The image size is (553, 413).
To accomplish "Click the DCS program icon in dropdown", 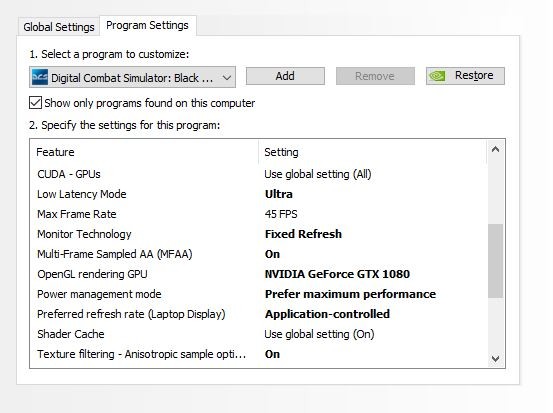I will pyautogui.click(x=40, y=77).
